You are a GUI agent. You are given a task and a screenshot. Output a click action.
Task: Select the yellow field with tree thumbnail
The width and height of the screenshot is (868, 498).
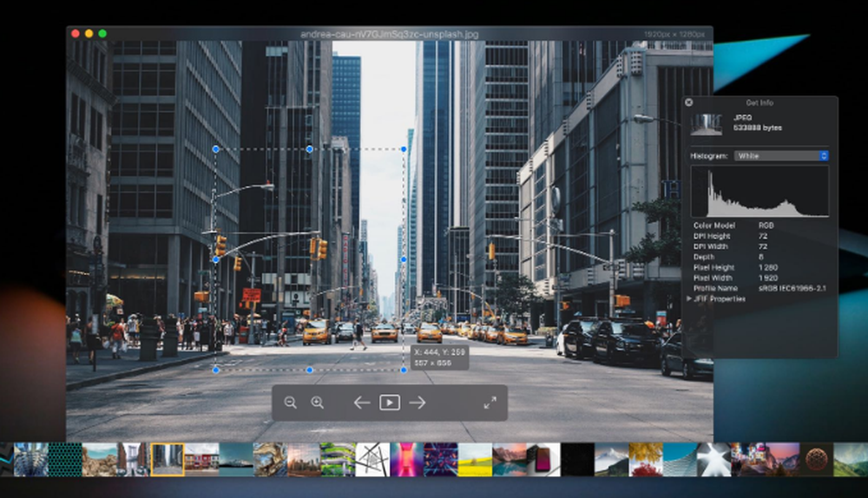tap(475, 459)
